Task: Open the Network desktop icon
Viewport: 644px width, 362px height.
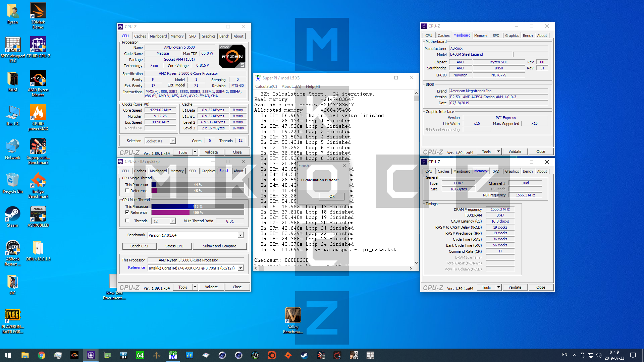Action: (x=13, y=149)
